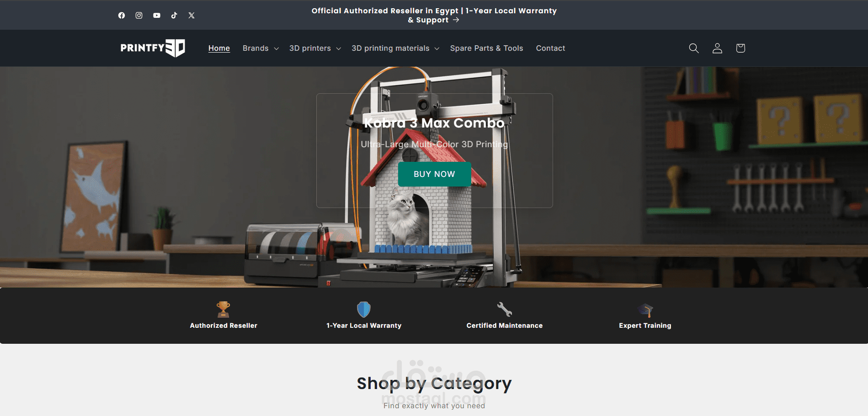
Task: Visit the YouTube channel icon
Action: tap(156, 15)
